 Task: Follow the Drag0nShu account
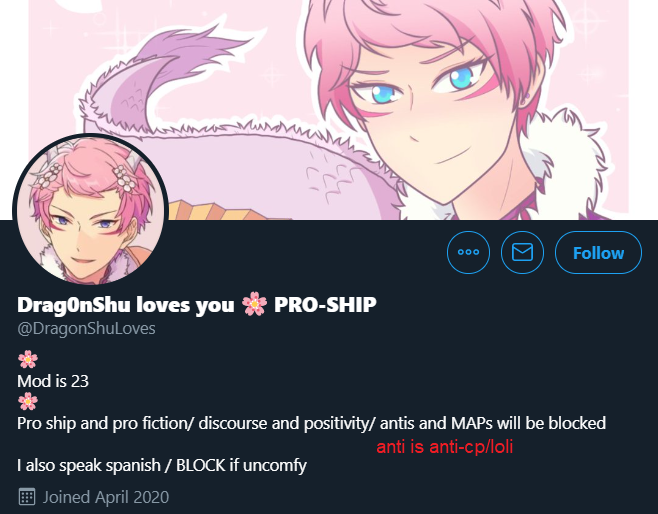598,252
